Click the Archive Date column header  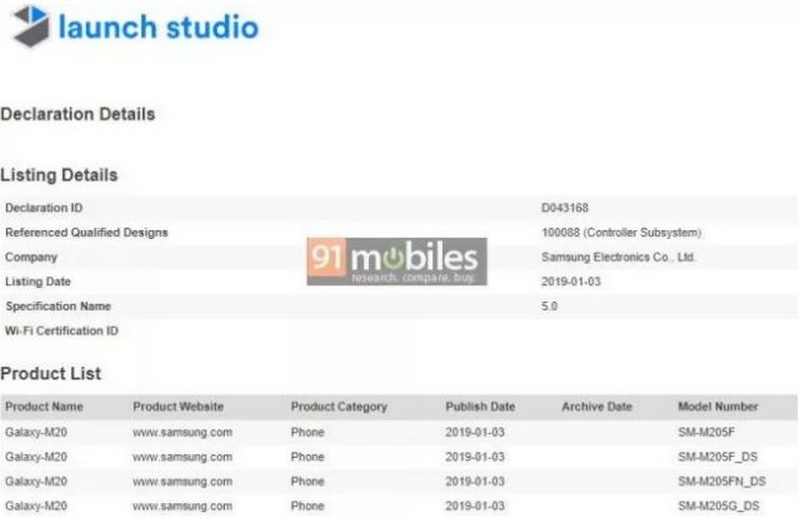597,407
